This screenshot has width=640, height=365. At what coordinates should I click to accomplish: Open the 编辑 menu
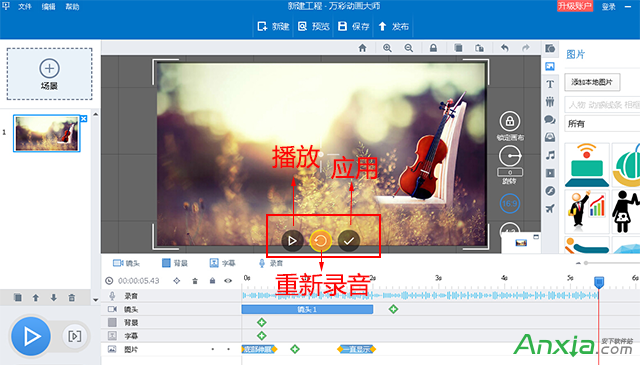coord(49,7)
